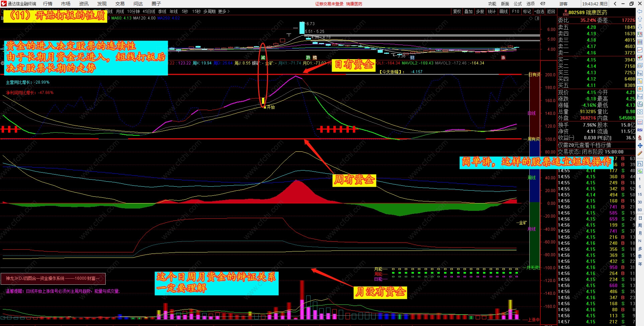
Task: Click the 标记 mark button
Action: point(527,11)
